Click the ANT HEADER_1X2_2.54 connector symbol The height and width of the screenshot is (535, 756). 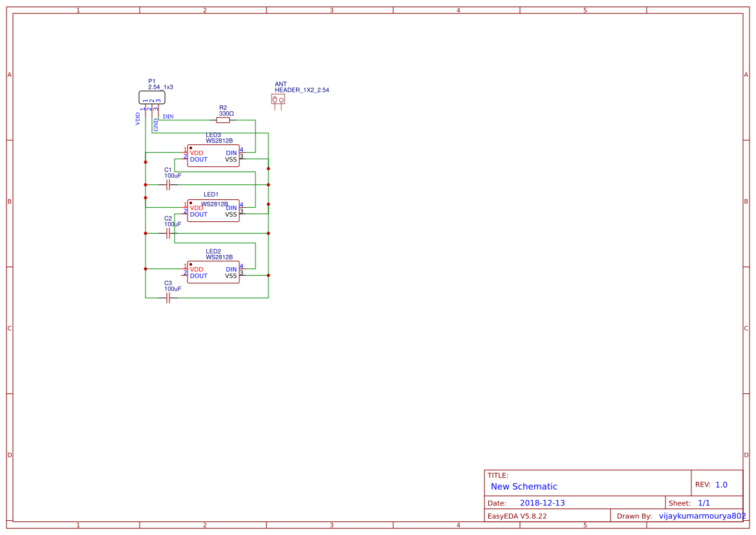pos(279,100)
